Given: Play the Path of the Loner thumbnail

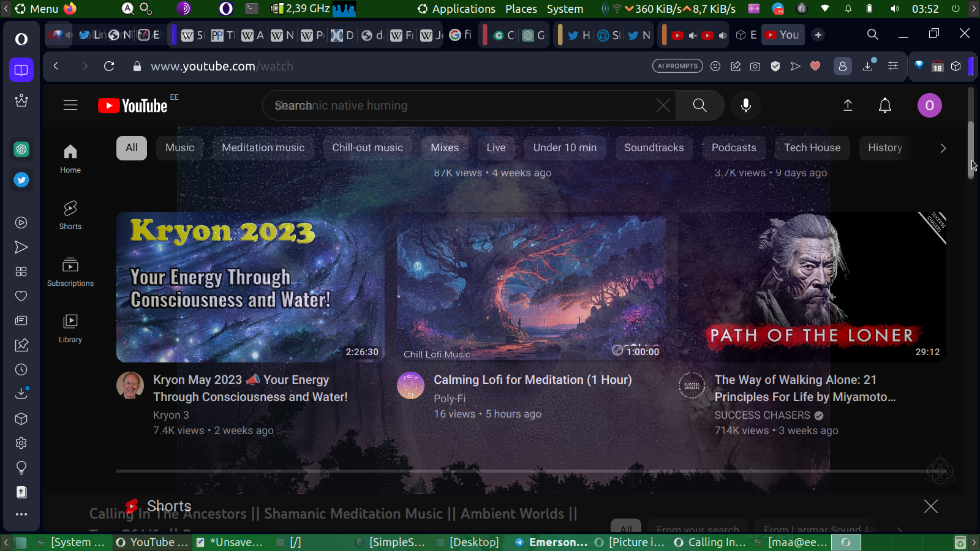Looking at the screenshot, I should pyautogui.click(x=812, y=287).
